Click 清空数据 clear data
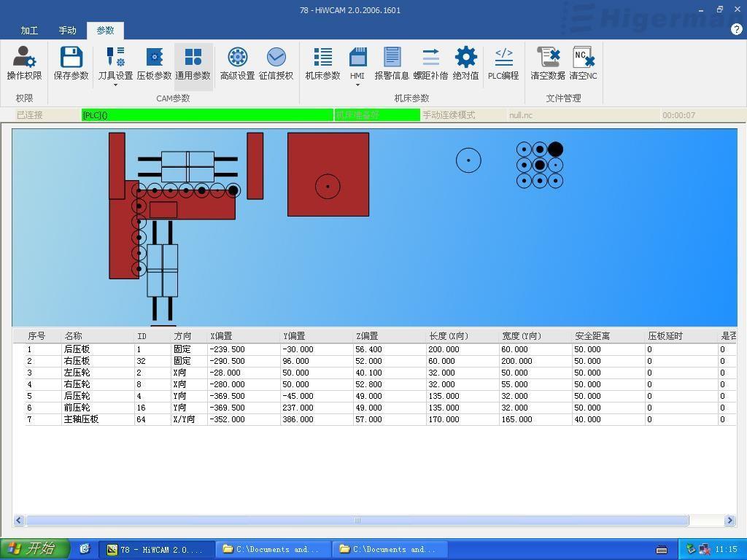 pos(548,63)
